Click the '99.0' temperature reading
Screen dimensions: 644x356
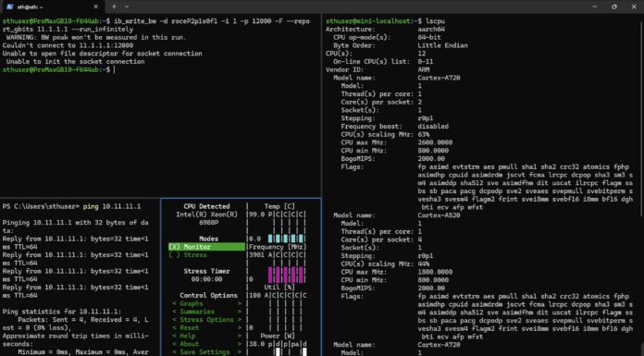click(x=256, y=215)
